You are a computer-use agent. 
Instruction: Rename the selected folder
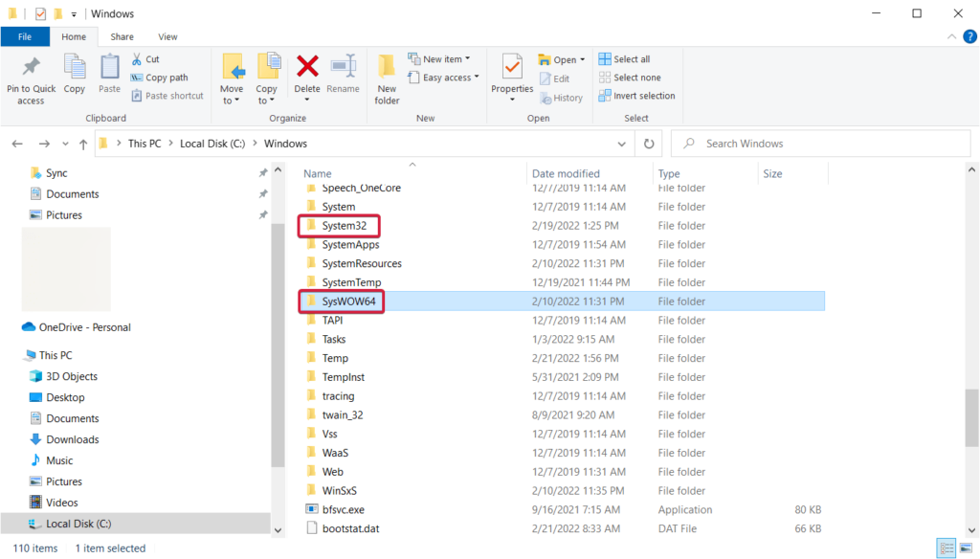pos(344,75)
